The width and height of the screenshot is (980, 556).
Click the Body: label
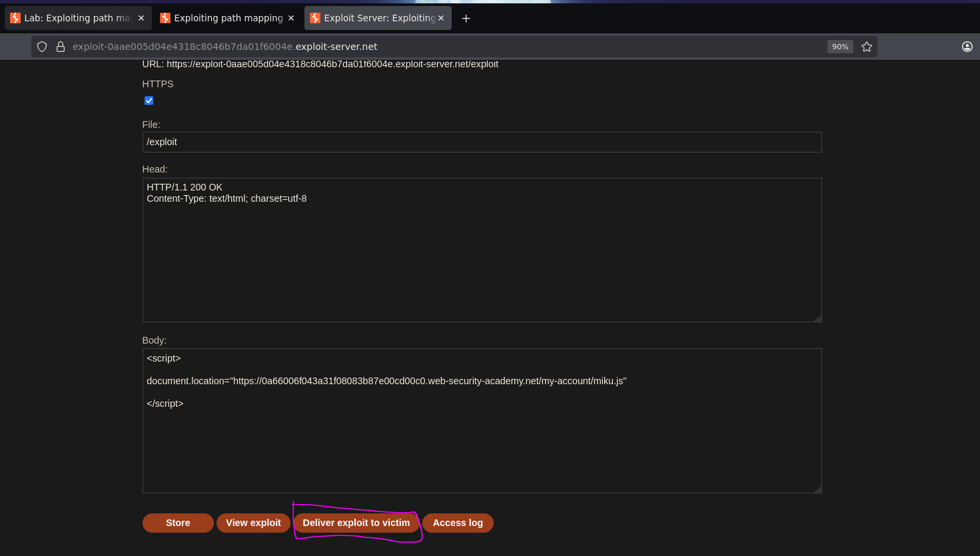[155, 340]
